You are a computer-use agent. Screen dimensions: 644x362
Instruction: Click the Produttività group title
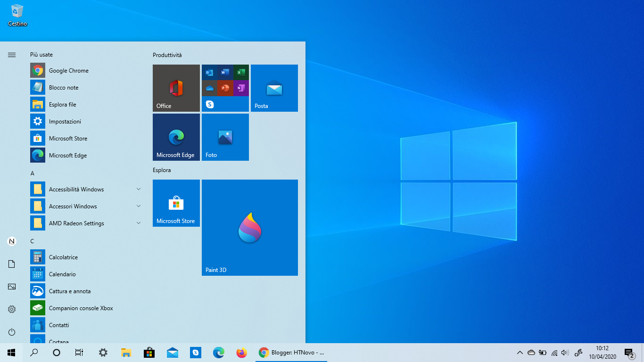(167, 55)
